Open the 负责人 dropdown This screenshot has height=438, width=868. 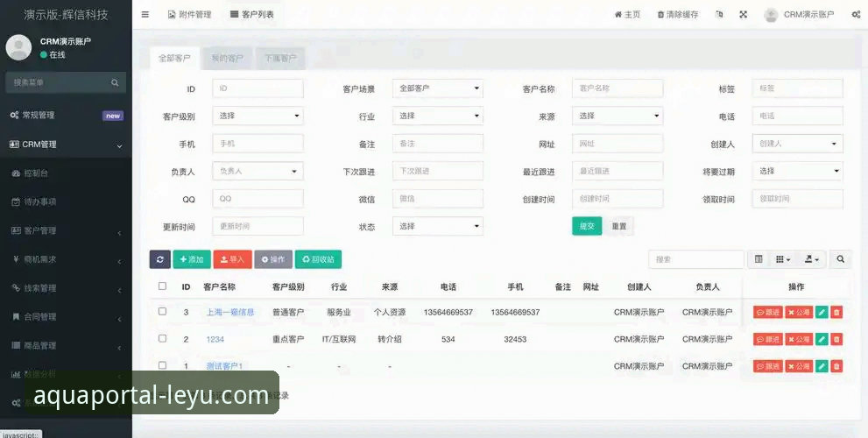coord(258,172)
